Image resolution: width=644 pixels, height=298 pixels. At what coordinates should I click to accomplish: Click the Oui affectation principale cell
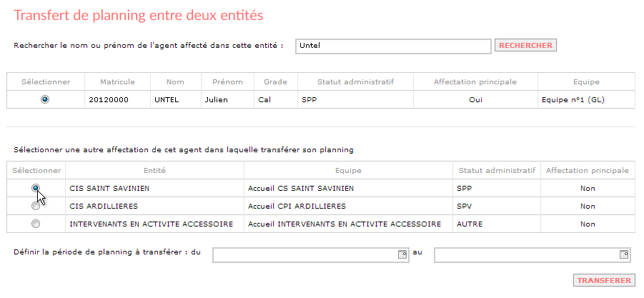pyautogui.click(x=475, y=99)
